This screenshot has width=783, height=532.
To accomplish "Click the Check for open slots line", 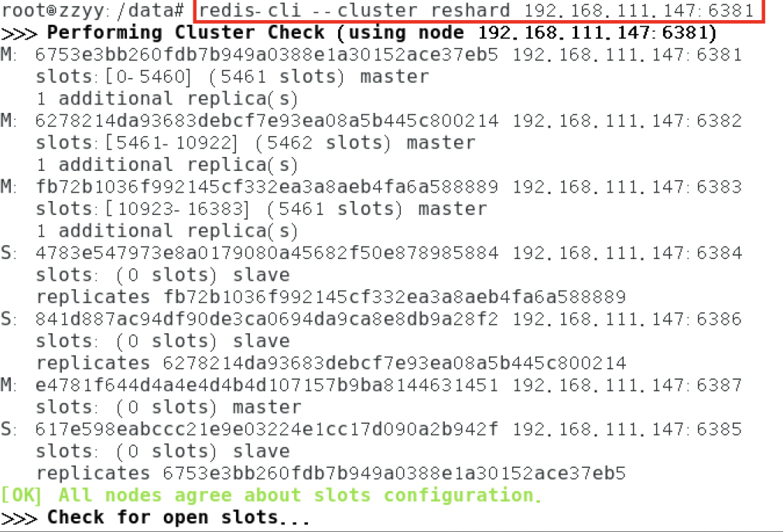I will coord(156,517).
